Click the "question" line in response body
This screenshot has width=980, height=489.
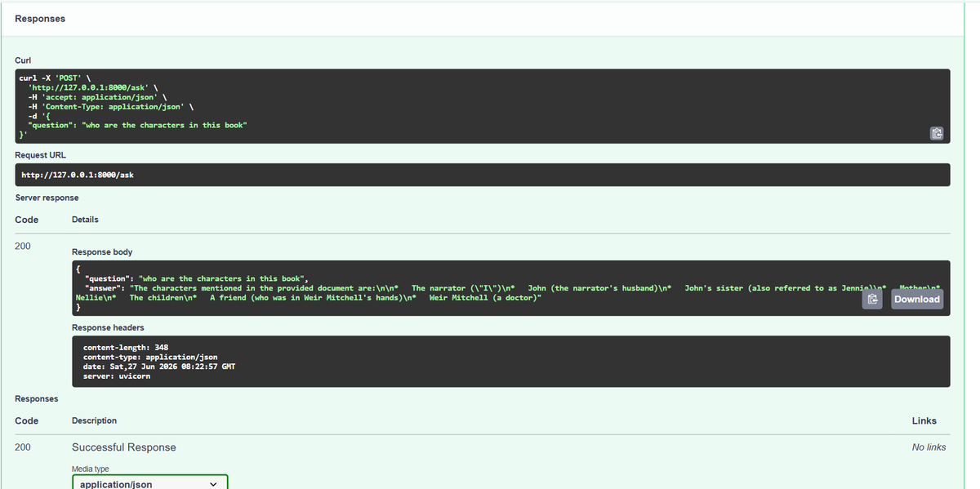[196, 278]
